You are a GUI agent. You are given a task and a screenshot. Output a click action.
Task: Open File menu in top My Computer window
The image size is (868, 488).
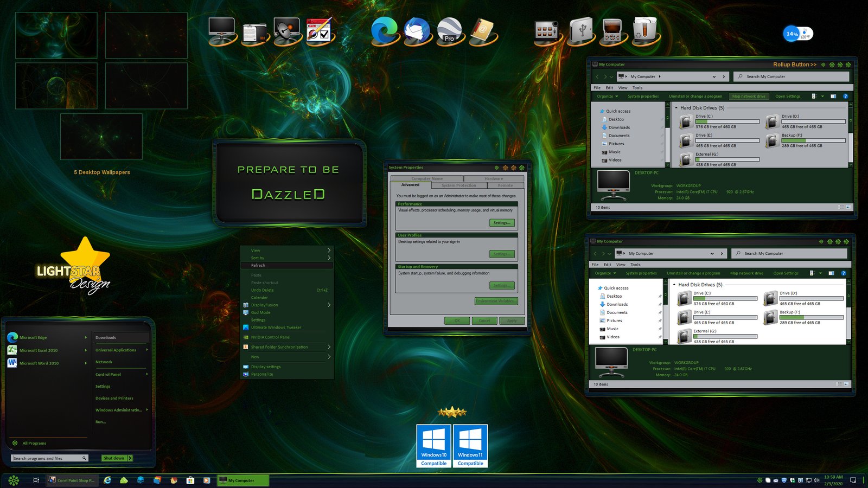597,87
